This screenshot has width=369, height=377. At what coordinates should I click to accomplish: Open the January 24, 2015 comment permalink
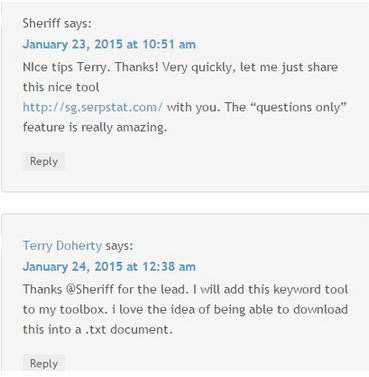coord(109,267)
